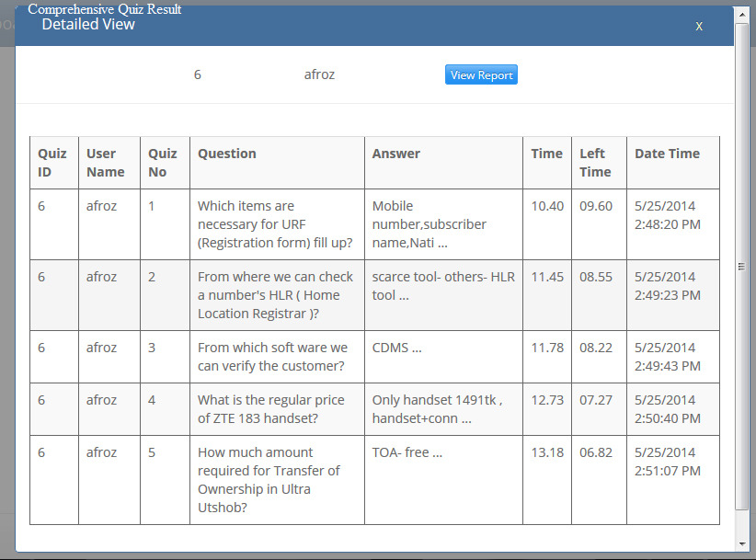Select the user name afroz in row 1
The width and height of the screenshot is (756, 560).
(x=101, y=206)
